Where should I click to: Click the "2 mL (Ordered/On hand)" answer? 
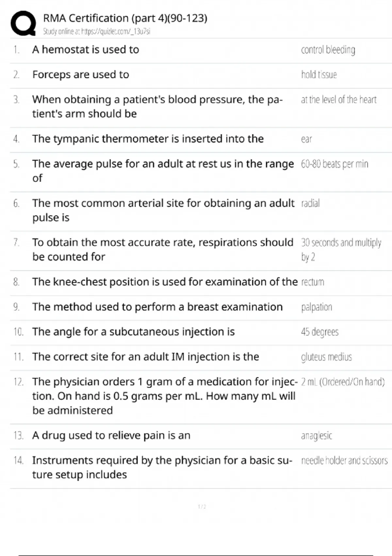(x=343, y=382)
